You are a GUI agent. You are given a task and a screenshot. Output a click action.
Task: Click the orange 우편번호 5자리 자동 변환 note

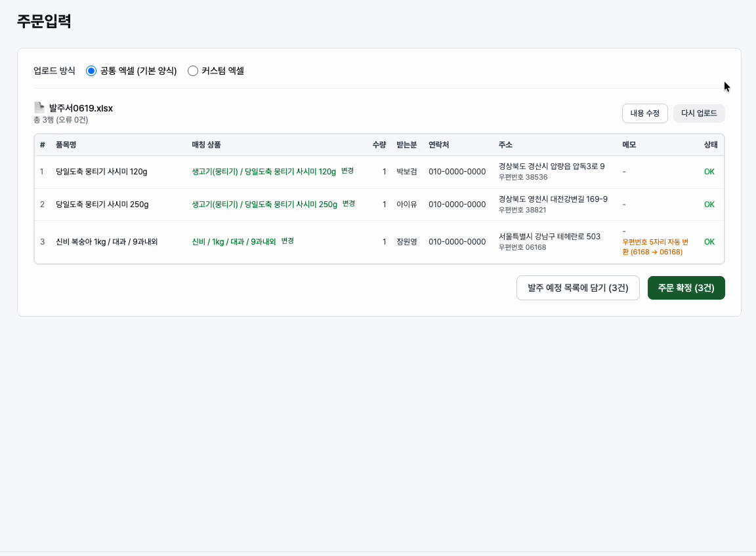coord(655,247)
